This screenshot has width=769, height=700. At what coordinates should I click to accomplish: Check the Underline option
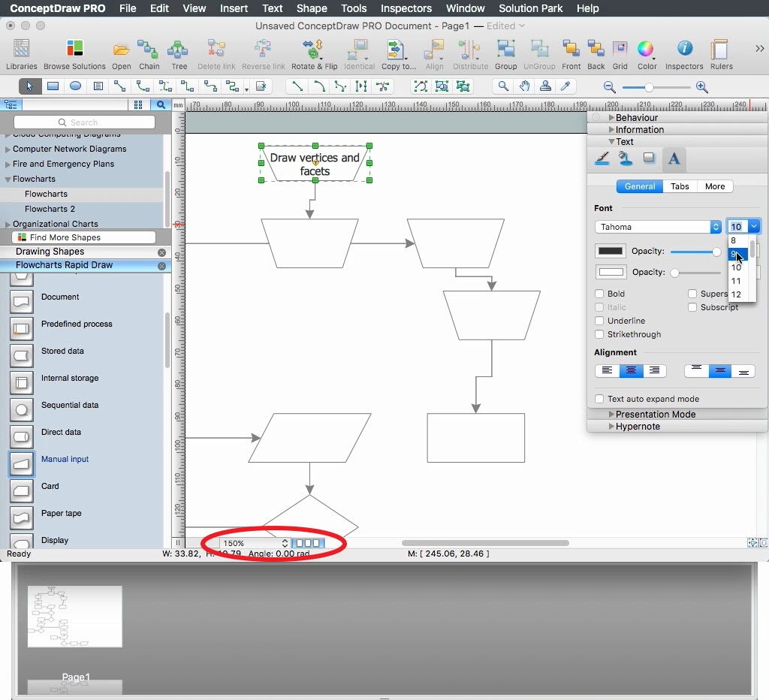coord(599,321)
